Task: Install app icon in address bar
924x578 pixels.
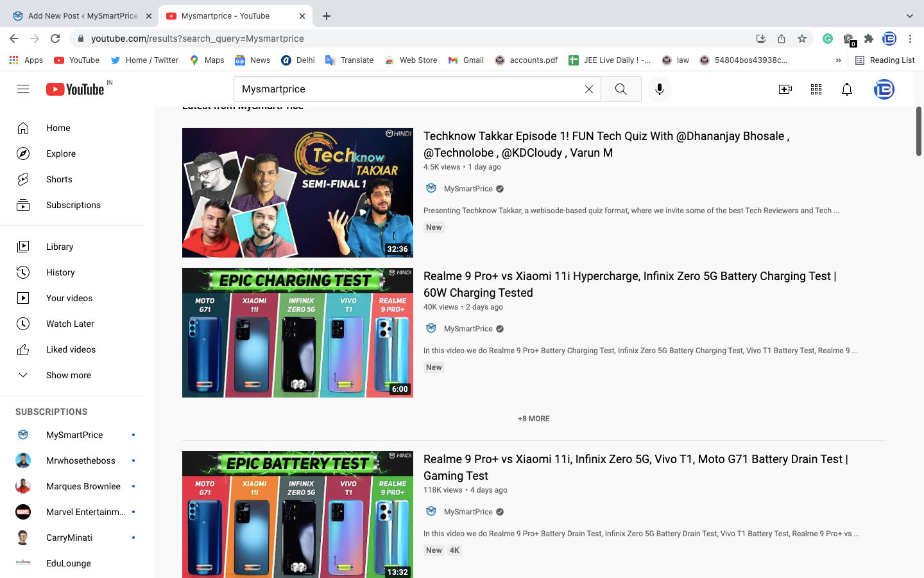Action: click(x=761, y=39)
